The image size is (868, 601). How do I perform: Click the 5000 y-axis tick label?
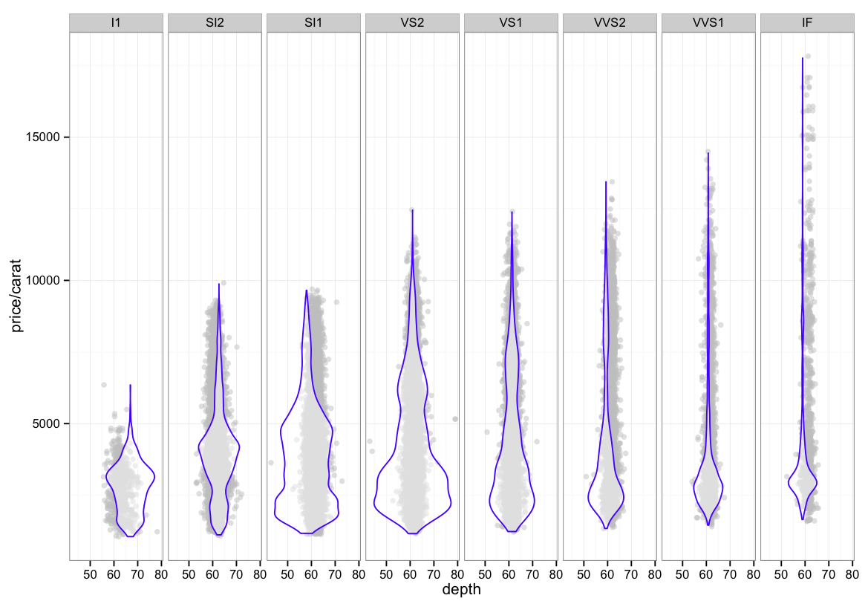click(51, 423)
